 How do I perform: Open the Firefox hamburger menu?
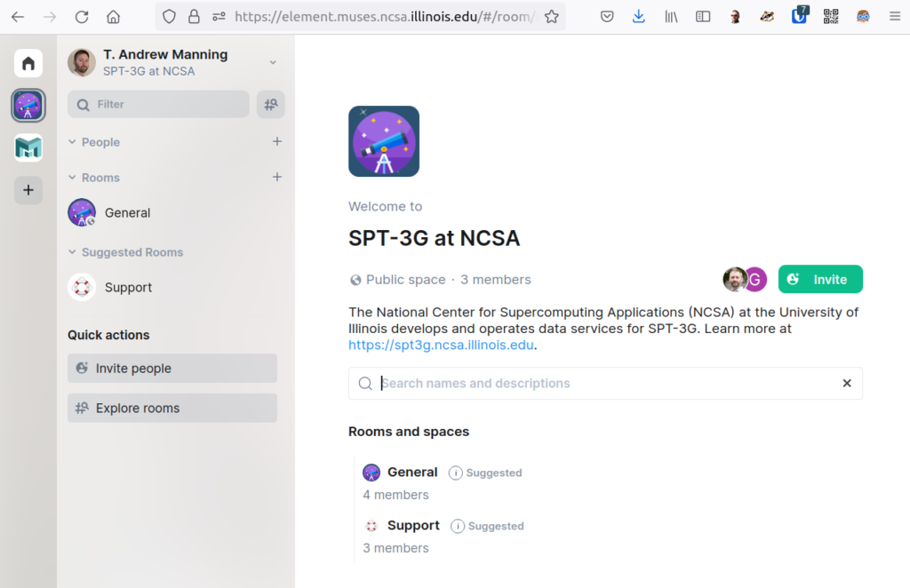[x=894, y=17]
